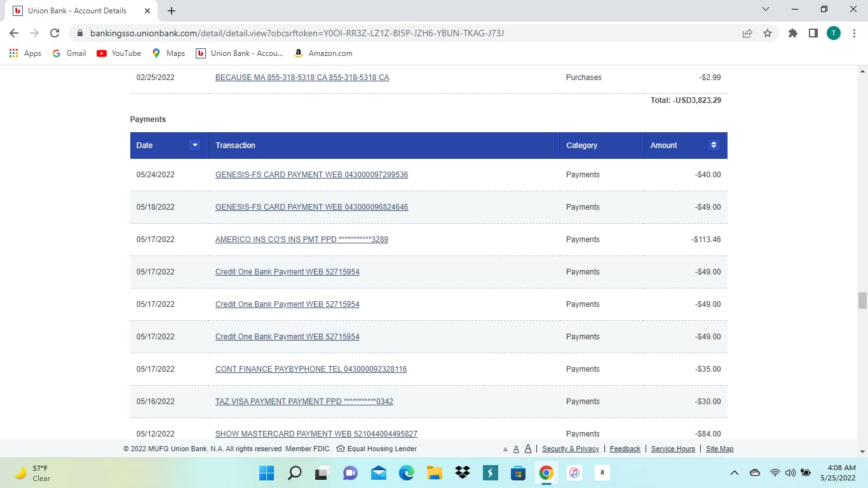
Task: Open the Security & Privacy footer link
Action: pyautogui.click(x=571, y=449)
